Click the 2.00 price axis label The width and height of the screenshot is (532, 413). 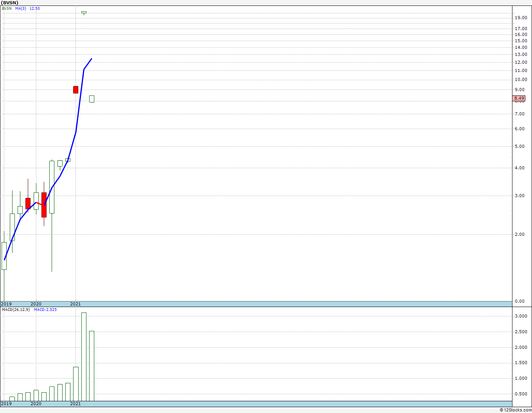point(519,234)
